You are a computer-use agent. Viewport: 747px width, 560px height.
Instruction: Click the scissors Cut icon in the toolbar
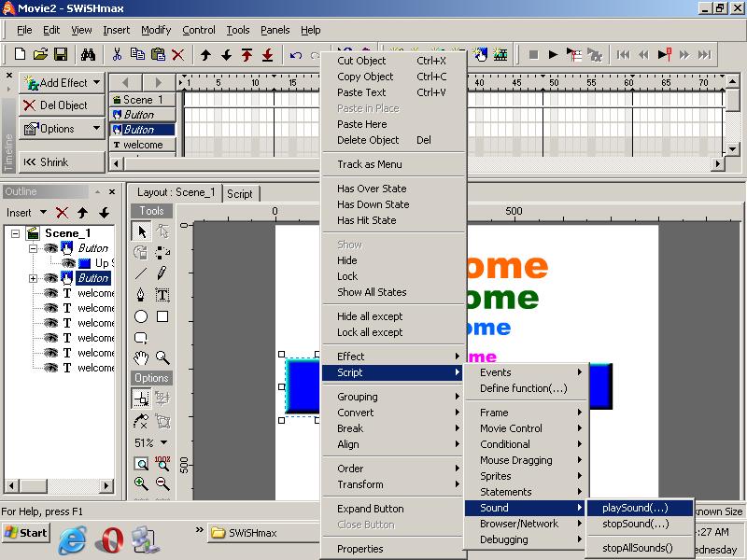pos(117,54)
